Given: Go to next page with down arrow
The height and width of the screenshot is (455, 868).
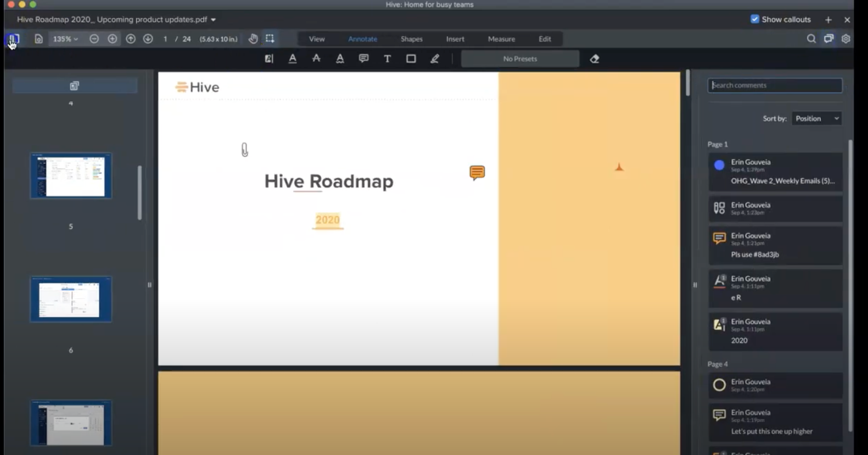Looking at the screenshot, I should (148, 39).
